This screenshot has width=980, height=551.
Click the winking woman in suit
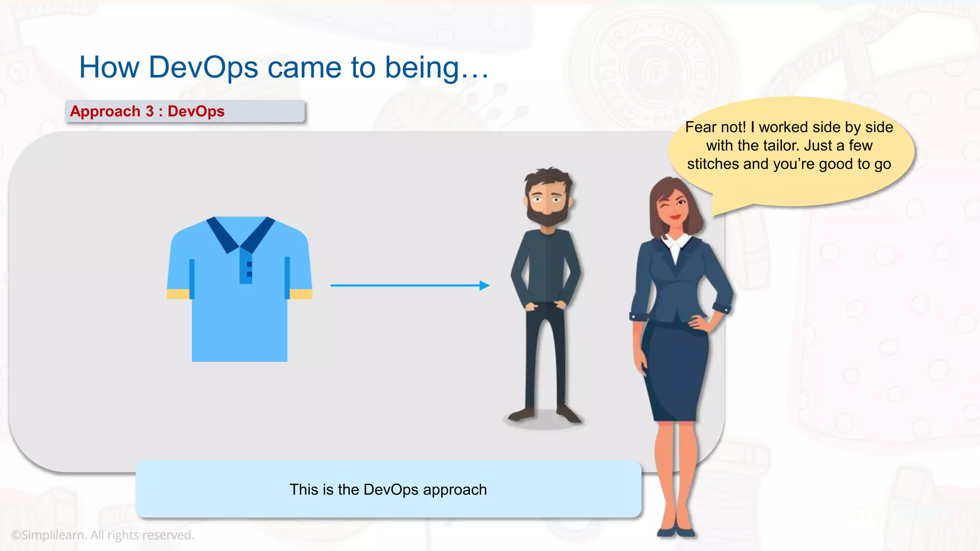pyautogui.click(x=681, y=356)
